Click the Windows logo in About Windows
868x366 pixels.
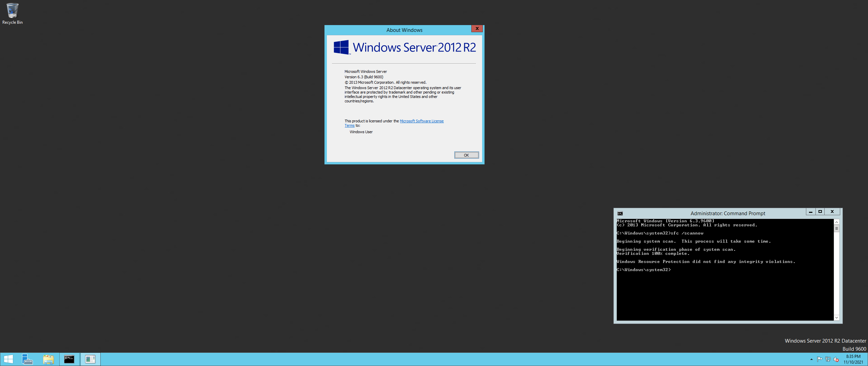341,47
